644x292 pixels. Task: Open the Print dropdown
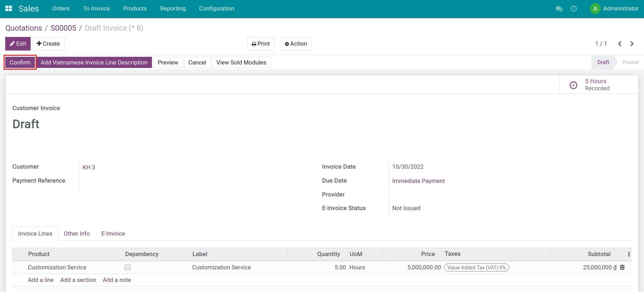(261, 44)
